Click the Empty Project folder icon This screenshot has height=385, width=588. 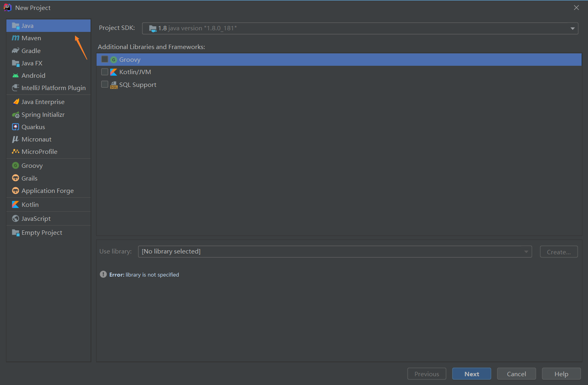[16, 233]
